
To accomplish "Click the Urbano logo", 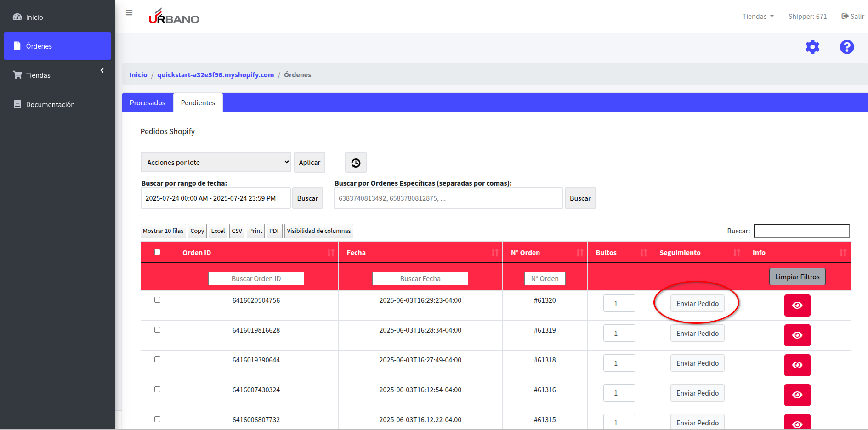I will click(174, 16).
